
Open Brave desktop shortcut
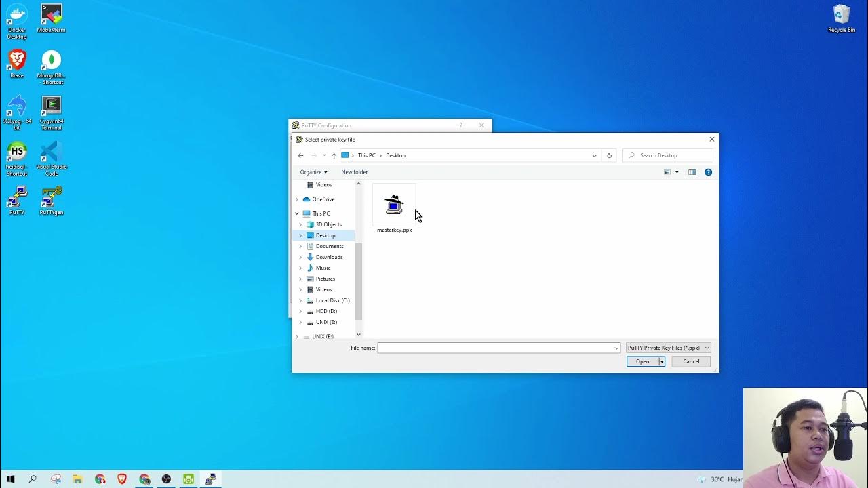(x=17, y=64)
